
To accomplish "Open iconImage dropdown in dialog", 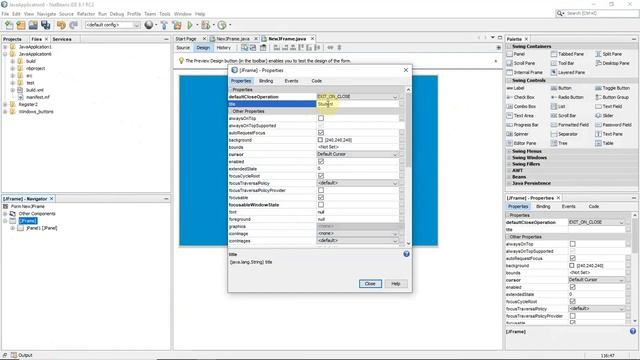I will pyautogui.click(x=395, y=233).
